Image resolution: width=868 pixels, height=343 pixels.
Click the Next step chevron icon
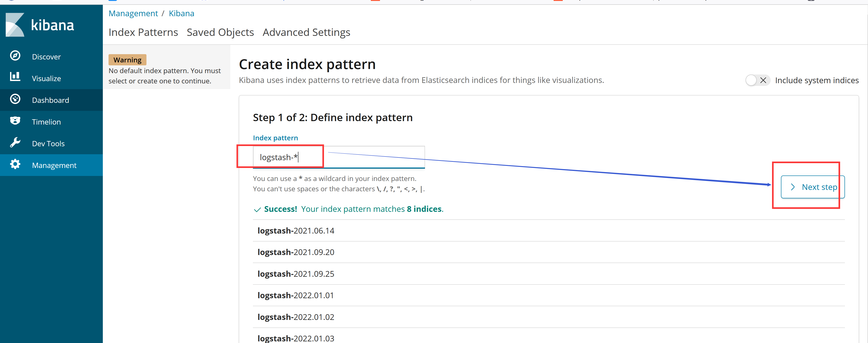(793, 187)
